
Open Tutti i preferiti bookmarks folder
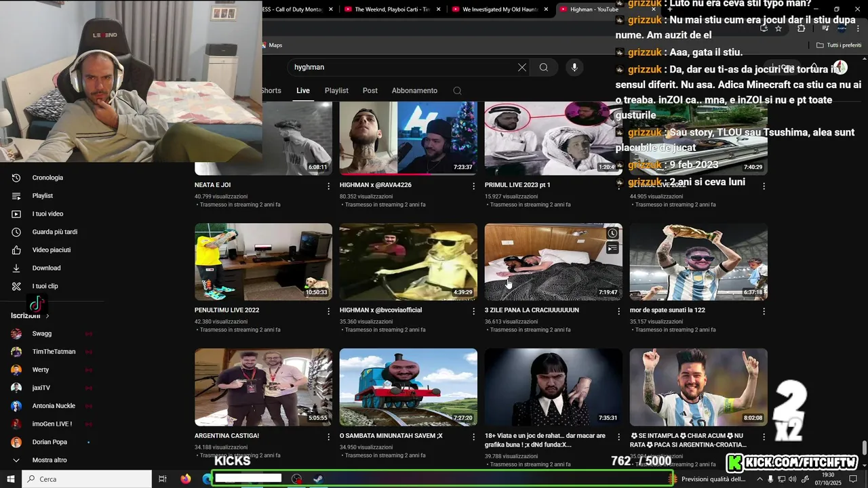point(839,45)
